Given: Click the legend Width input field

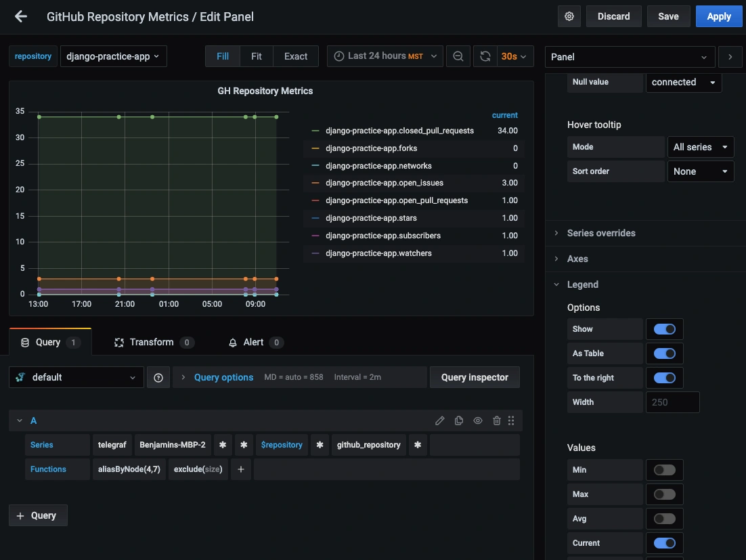Looking at the screenshot, I should (672, 402).
